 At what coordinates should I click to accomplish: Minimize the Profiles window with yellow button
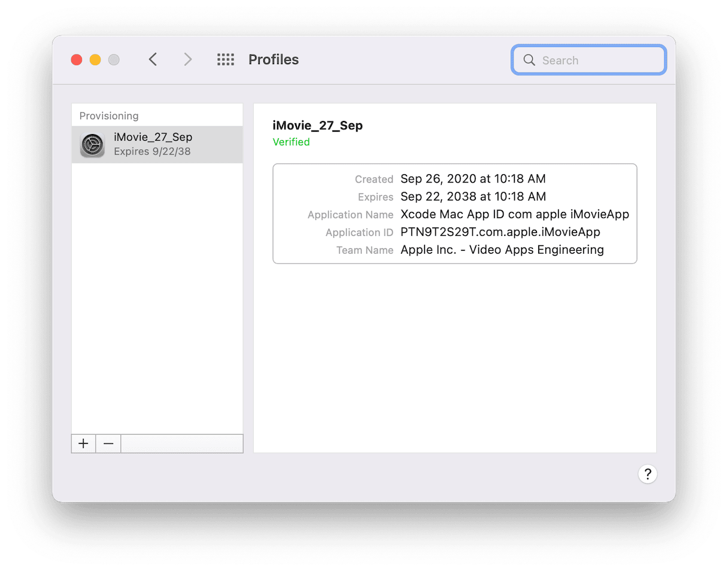pos(95,60)
